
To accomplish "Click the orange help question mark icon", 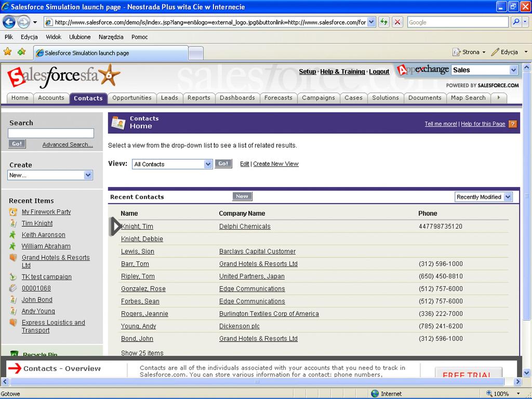I will click(513, 124).
